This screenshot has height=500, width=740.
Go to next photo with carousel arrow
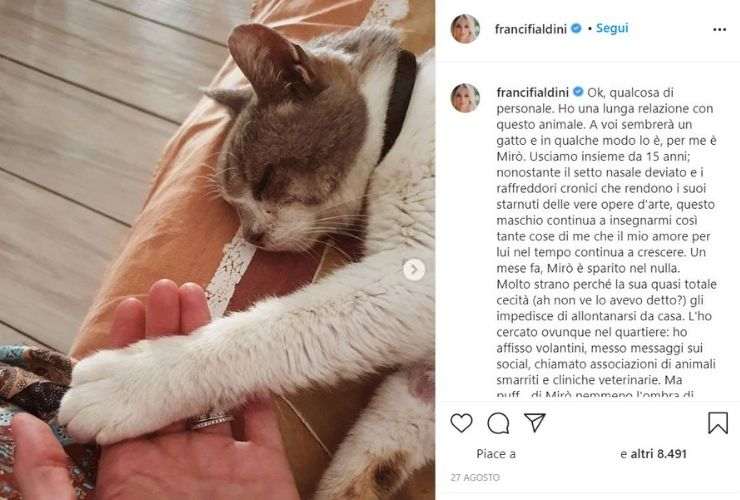[x=414, y=270]
